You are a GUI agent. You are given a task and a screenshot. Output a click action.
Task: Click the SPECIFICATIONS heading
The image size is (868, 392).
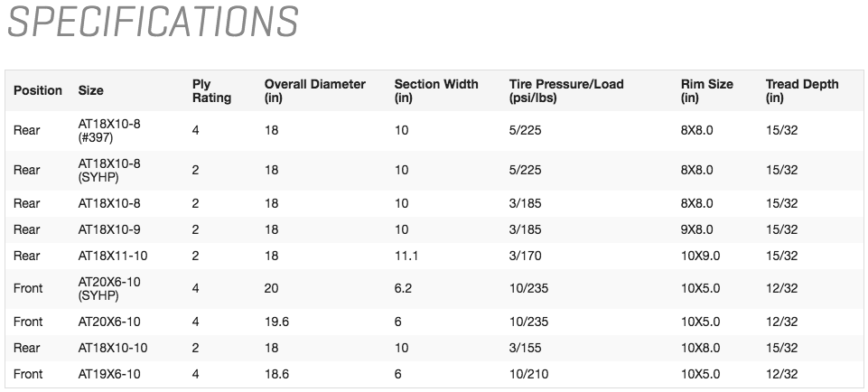click(x=153, y=23)
